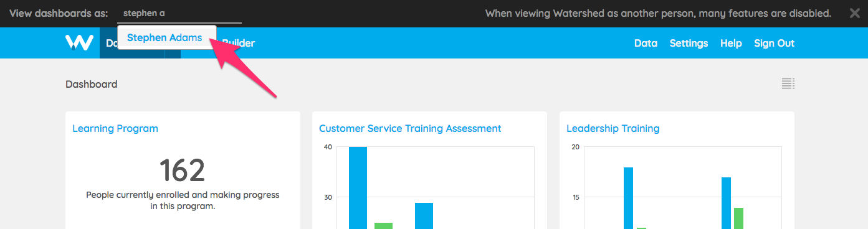Click the second blue bar in Customer Service chart
The width and height of the screenshot is (868, 229).
tap(424, 216)
